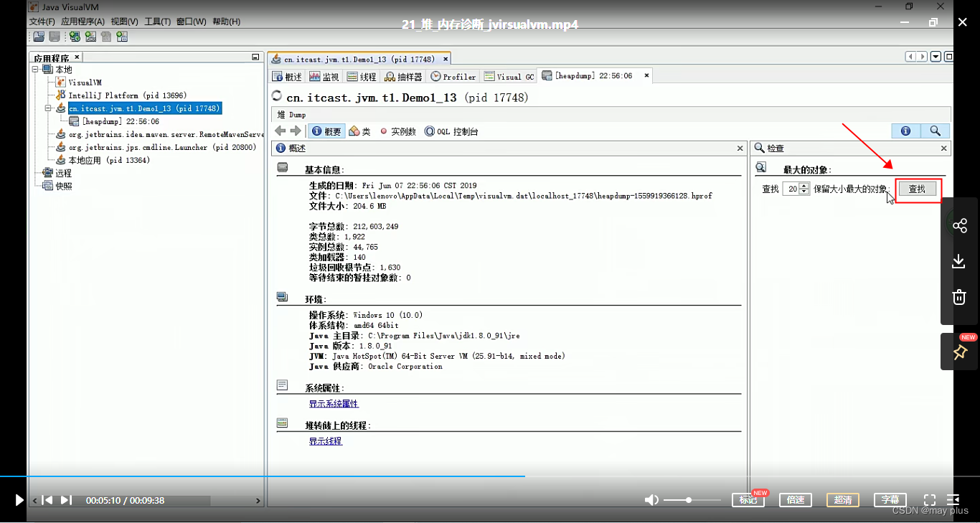Close the cn.itcast.jvm.t1.Demo1_13 document tab
Screen dimensions: 980x523
[446, 59]
